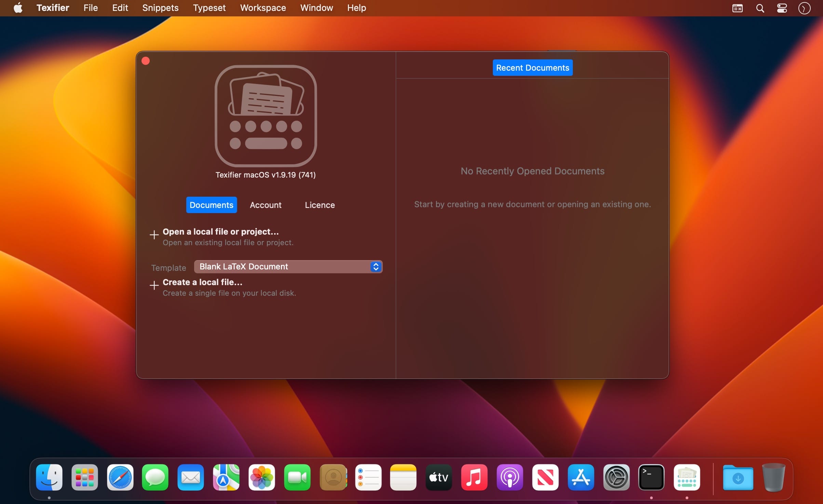Open Terminal from the Dock
The width and height of the screenshot is (823, 504).
[651, 477]
